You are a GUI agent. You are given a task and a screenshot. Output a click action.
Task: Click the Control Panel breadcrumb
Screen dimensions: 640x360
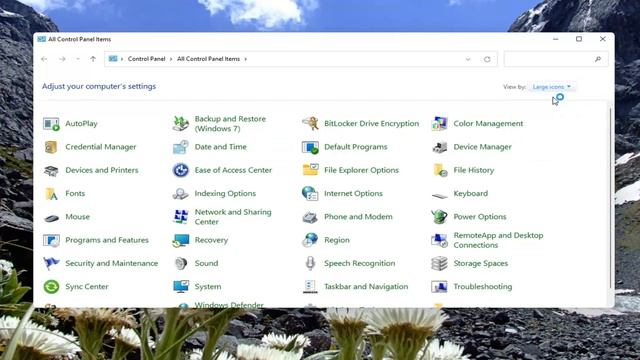147,59
